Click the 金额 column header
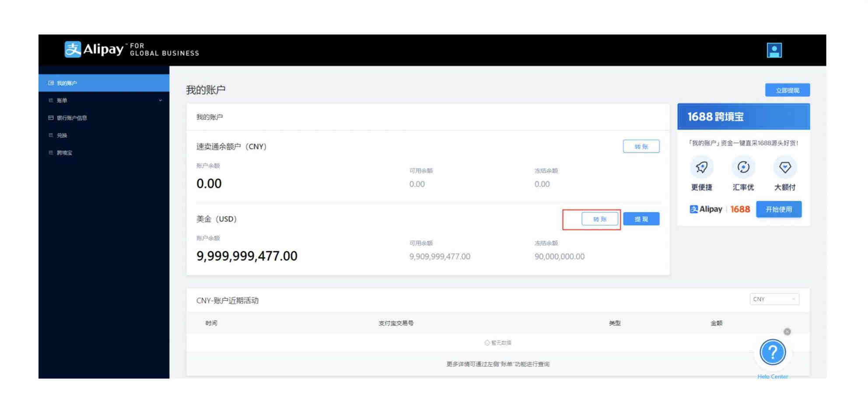 tap(716, 323)
